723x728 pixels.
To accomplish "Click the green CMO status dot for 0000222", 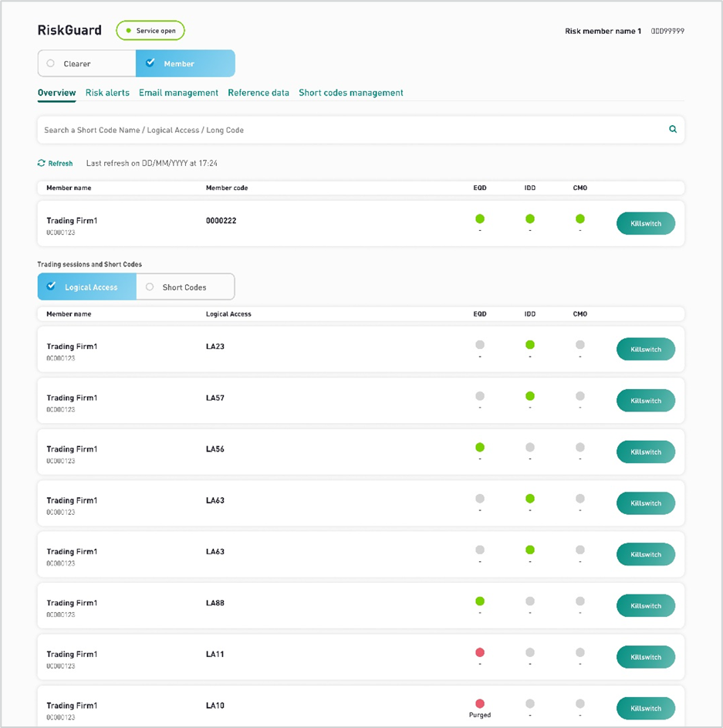I will tap(580, 218).
